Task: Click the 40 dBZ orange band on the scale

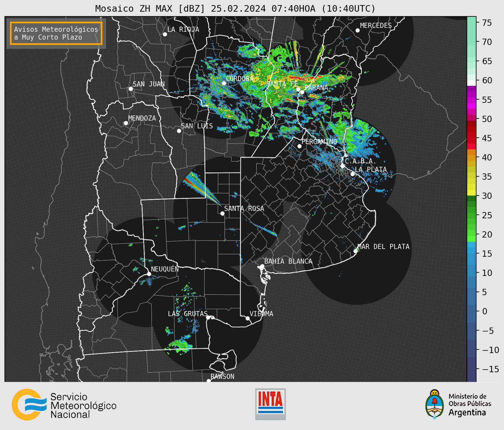Action: click(x=471, y=157)
